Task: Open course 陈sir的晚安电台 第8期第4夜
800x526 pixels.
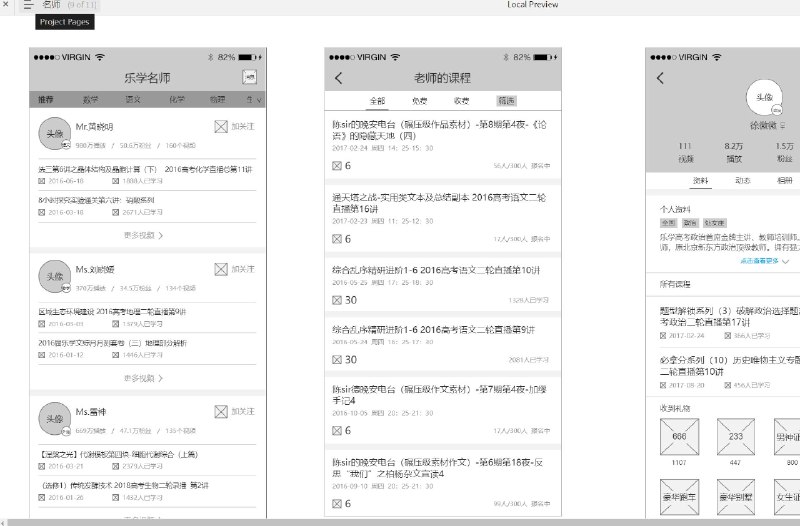Action: (439, 130)
